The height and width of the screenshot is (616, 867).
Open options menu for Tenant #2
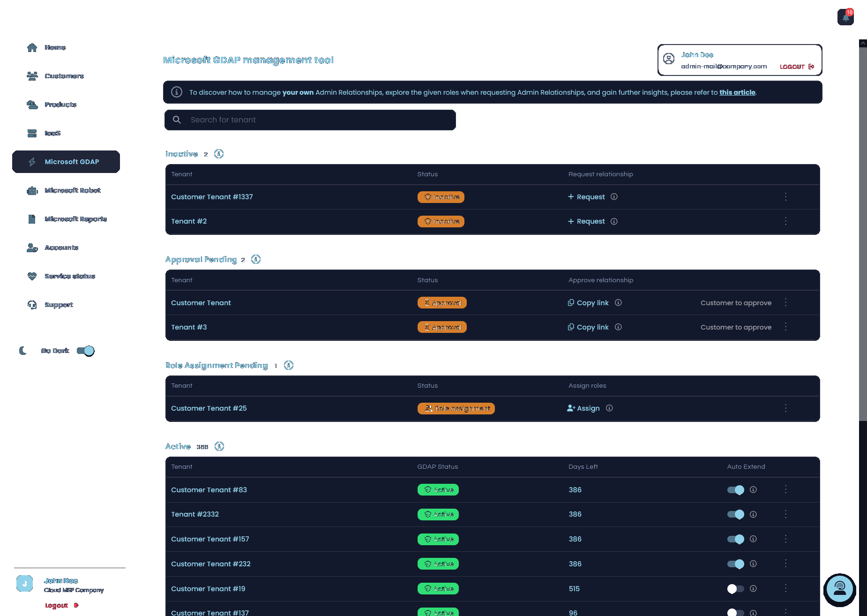[786, 221]
